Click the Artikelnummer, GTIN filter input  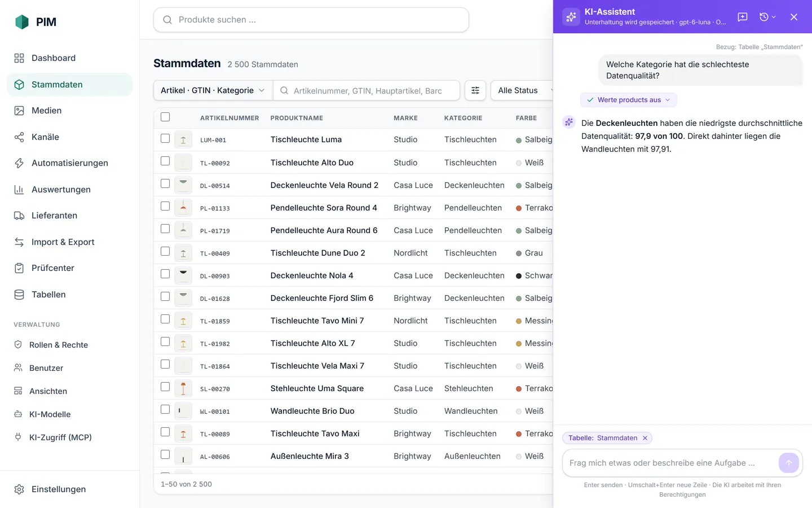click(x=367, y=90)
